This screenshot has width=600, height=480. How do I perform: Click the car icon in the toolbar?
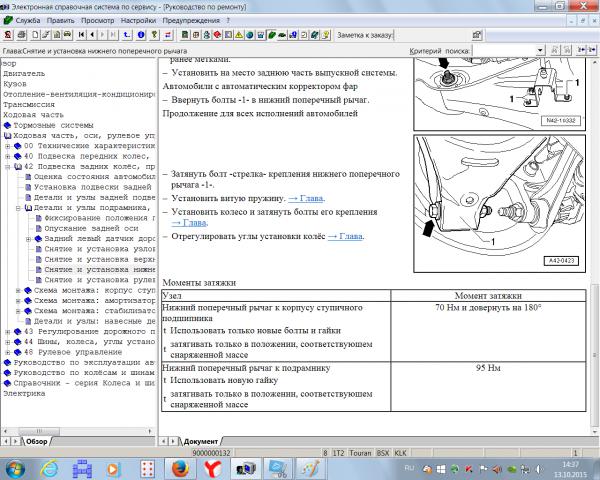point(67,35)
